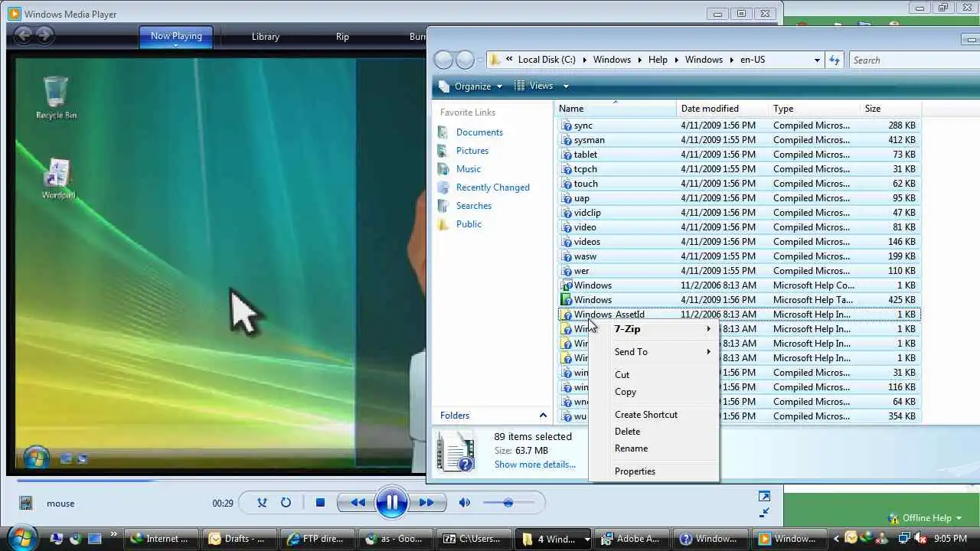Open Documents in Favorite Links
Screen dimensions: 980x551
click(x=479, y=132)
